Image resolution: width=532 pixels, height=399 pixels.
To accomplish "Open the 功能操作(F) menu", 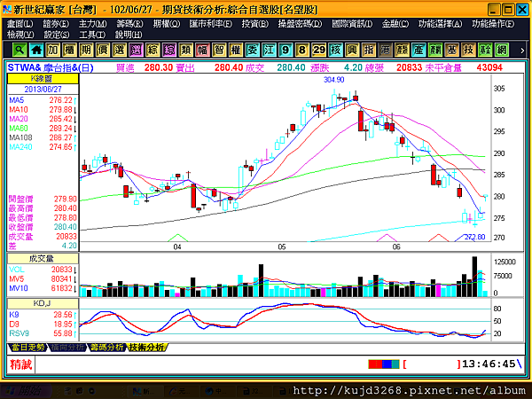I will 493,24.
